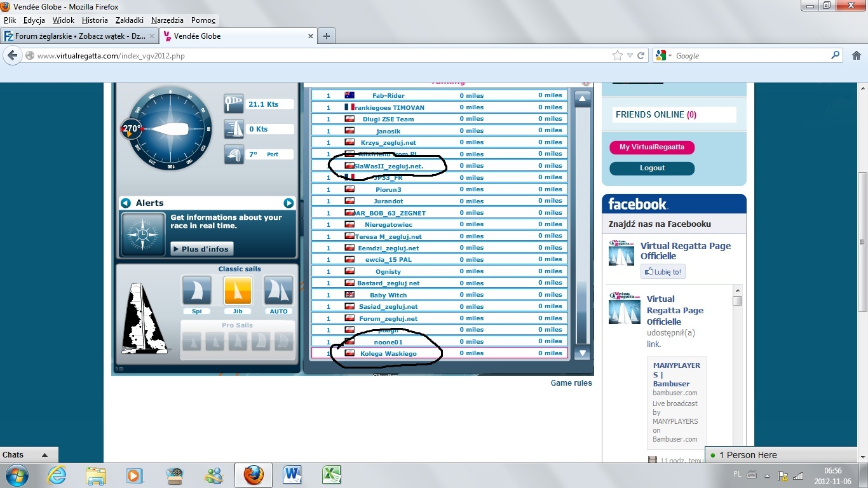Viewport: 868px width, 488px height.
Task: Go to next alert arrow
Action: click(288, 203)
